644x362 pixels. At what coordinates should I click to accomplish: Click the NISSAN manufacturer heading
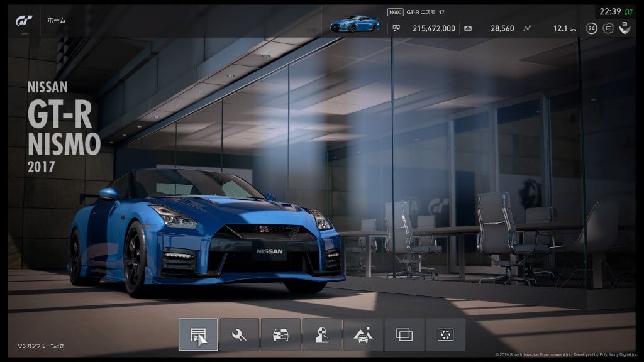click(x=47, y=87)
